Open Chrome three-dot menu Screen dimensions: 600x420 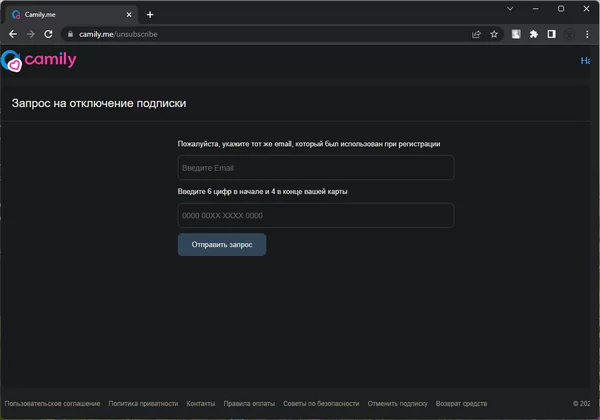tap(589, 33)
